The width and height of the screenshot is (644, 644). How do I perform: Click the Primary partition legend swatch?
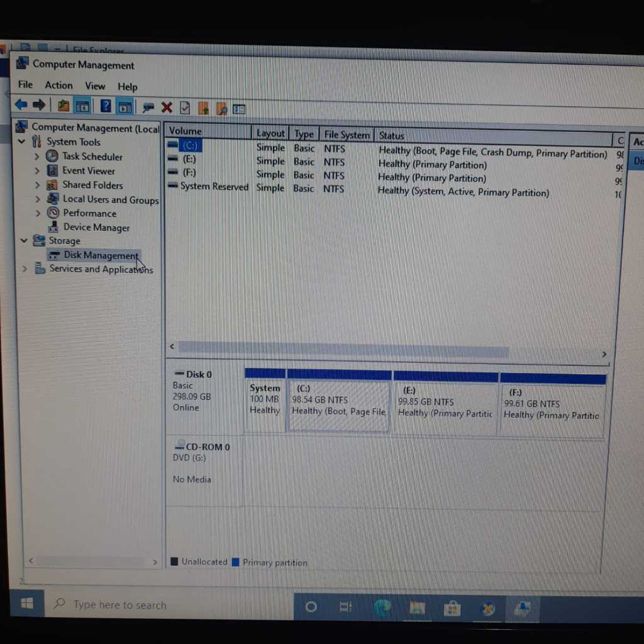click(235, 562)
